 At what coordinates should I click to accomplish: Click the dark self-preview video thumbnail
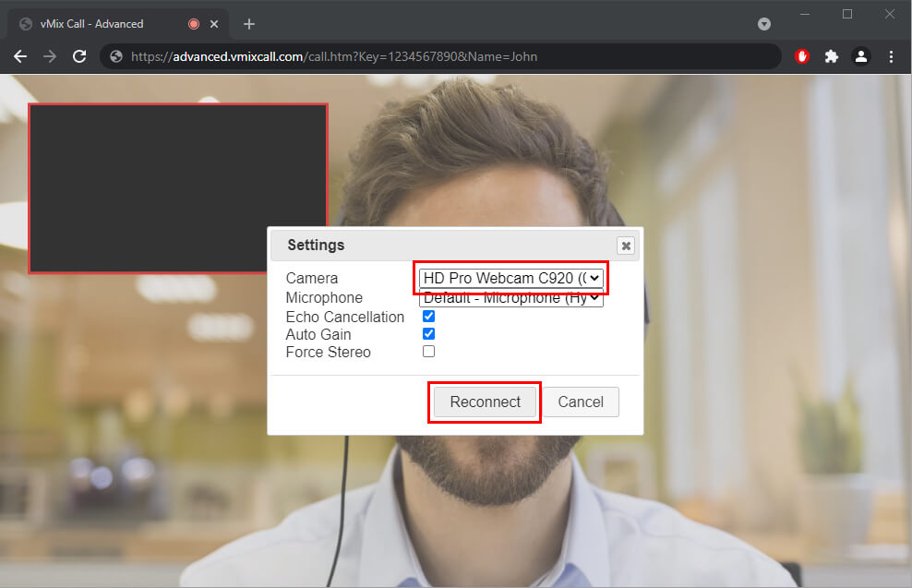[178, 188]
